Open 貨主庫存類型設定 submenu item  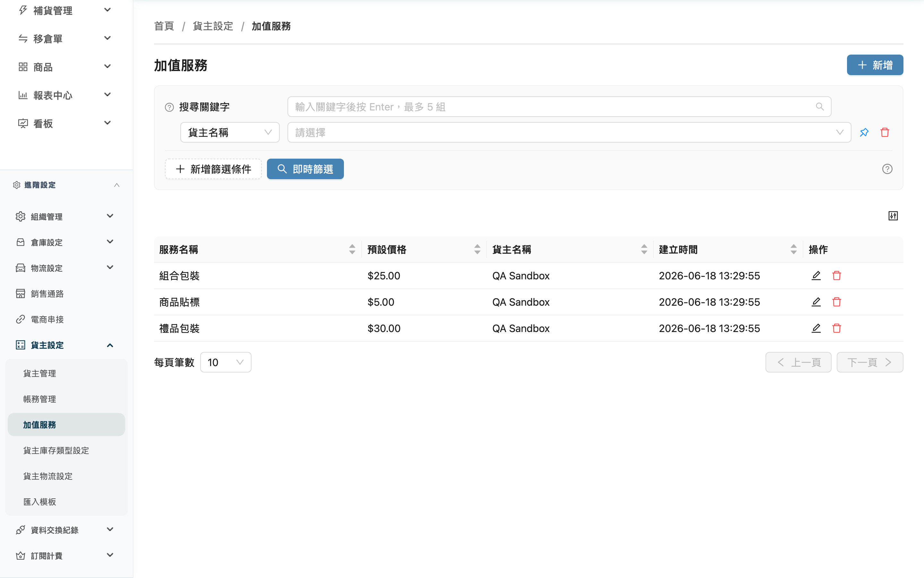(66, 450)
